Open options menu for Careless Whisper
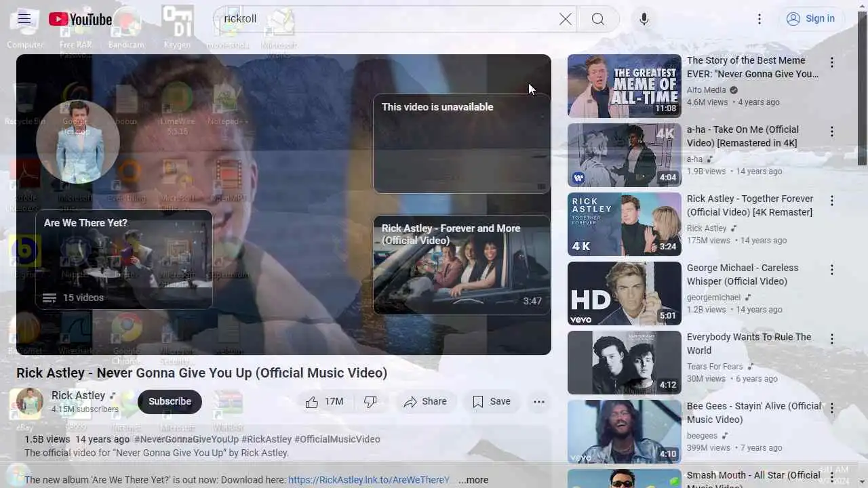This screenshot has height=488, width=868. click(x=832, y=270)
